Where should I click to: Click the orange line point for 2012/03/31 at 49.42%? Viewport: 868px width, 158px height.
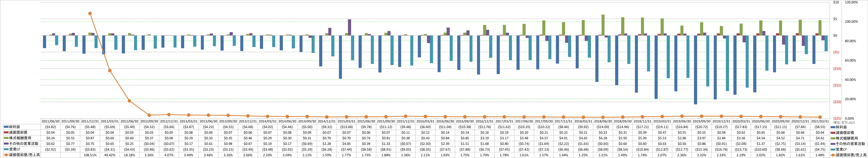(110, 71)
